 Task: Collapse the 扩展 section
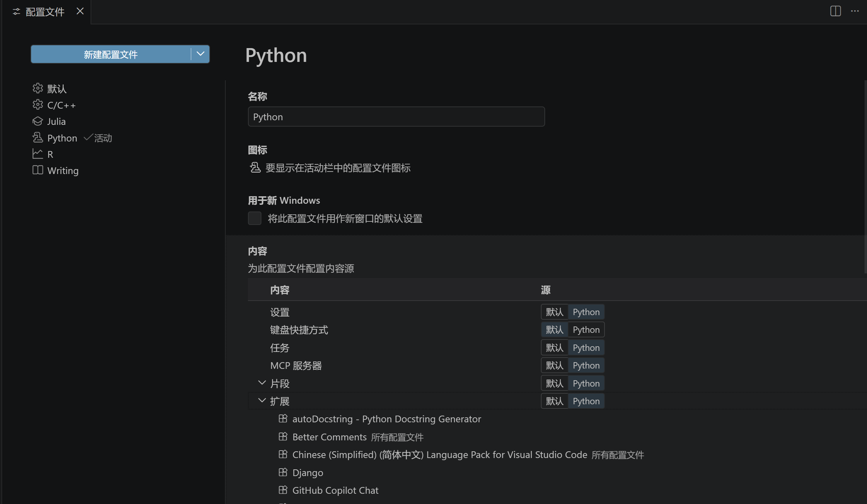tap(262, 400)
